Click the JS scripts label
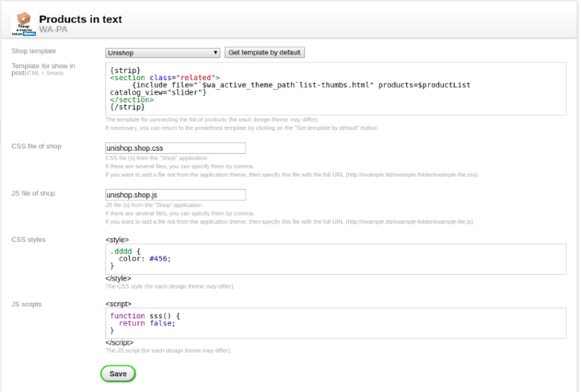The image size is (581, 392). click(27, 304)
